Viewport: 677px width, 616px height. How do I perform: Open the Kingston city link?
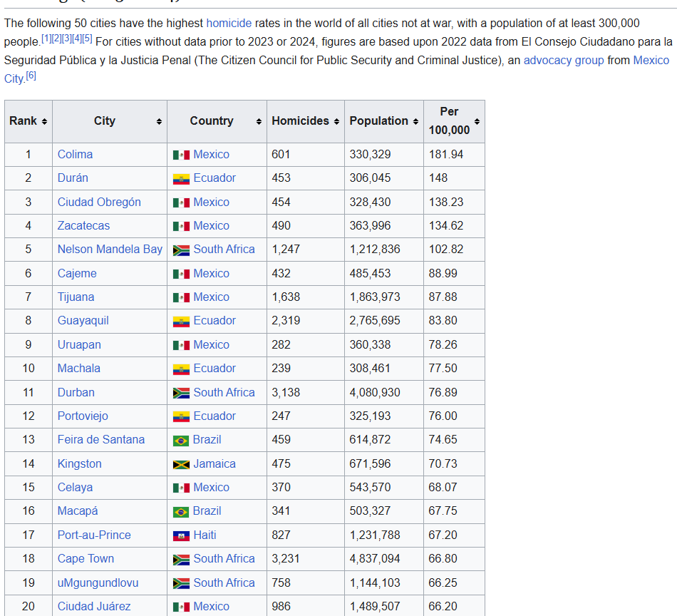[80, 464]
